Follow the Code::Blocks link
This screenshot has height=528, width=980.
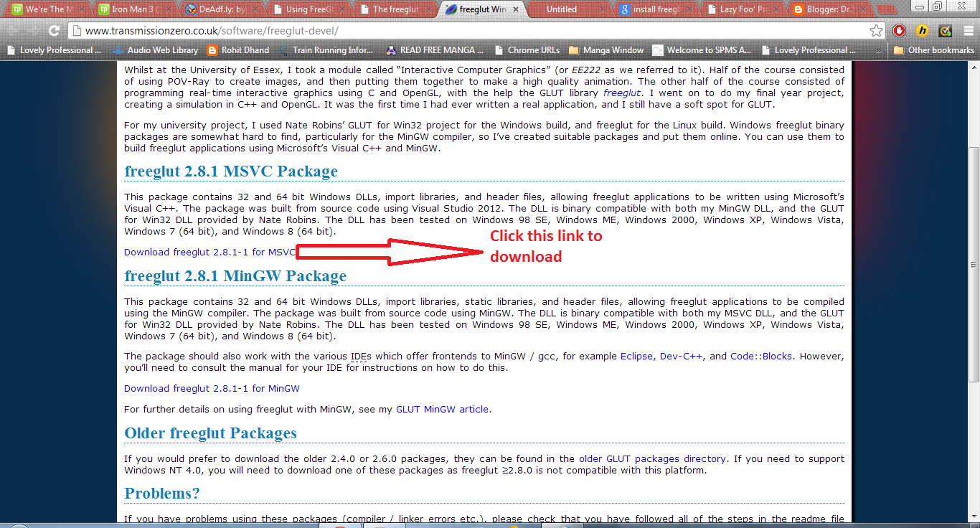pos(761,356)
